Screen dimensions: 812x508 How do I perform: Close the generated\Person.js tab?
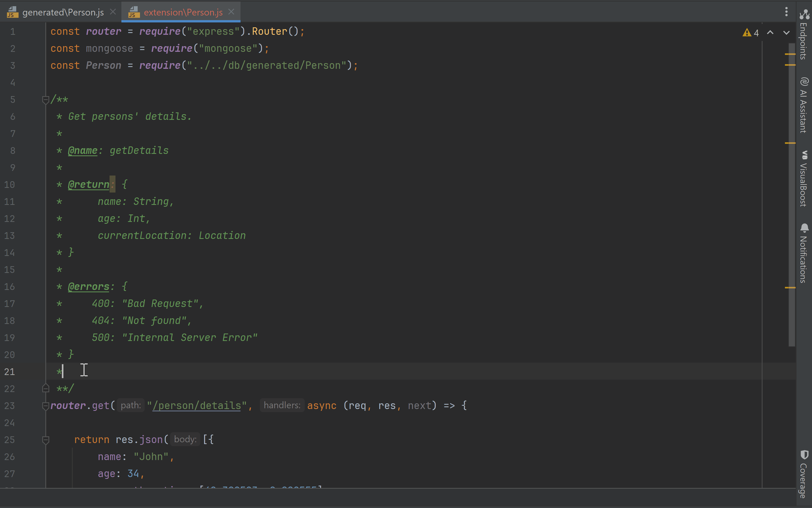coord(113,12)
